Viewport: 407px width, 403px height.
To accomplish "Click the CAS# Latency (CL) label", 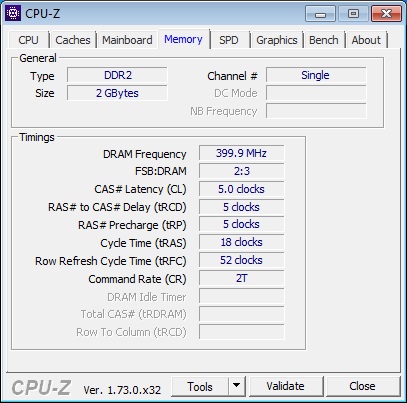I will pyautogui.click(x=140, y=189).
